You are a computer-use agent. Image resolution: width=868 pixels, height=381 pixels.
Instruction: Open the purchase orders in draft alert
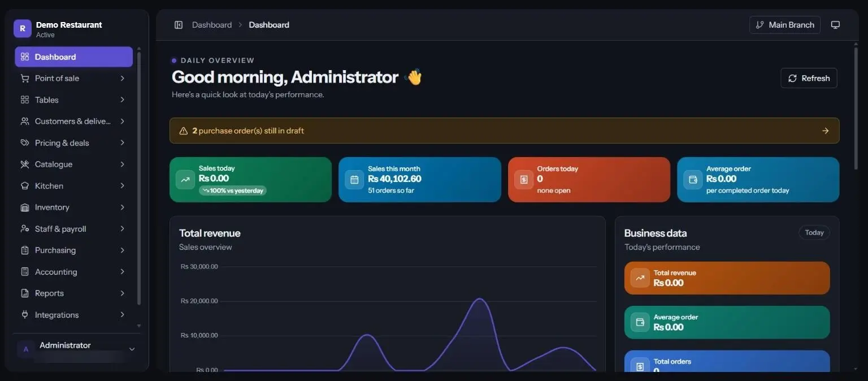coord(504,131)
